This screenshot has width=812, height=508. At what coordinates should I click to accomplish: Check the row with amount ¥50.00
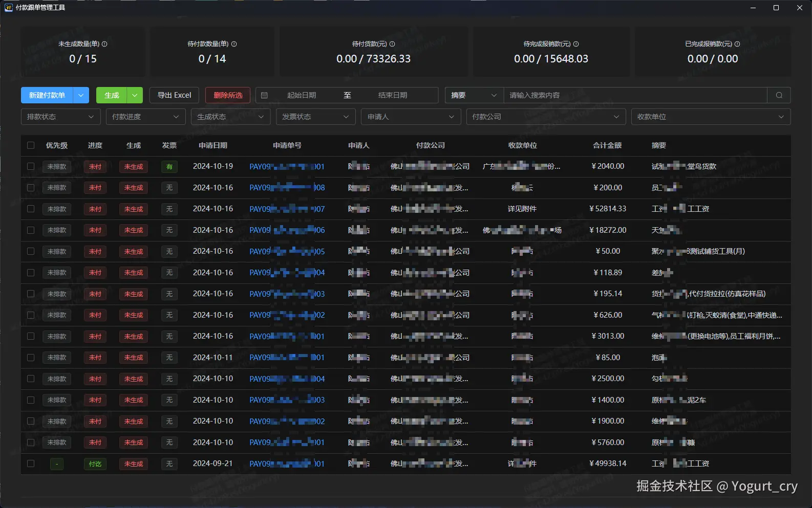31,251
